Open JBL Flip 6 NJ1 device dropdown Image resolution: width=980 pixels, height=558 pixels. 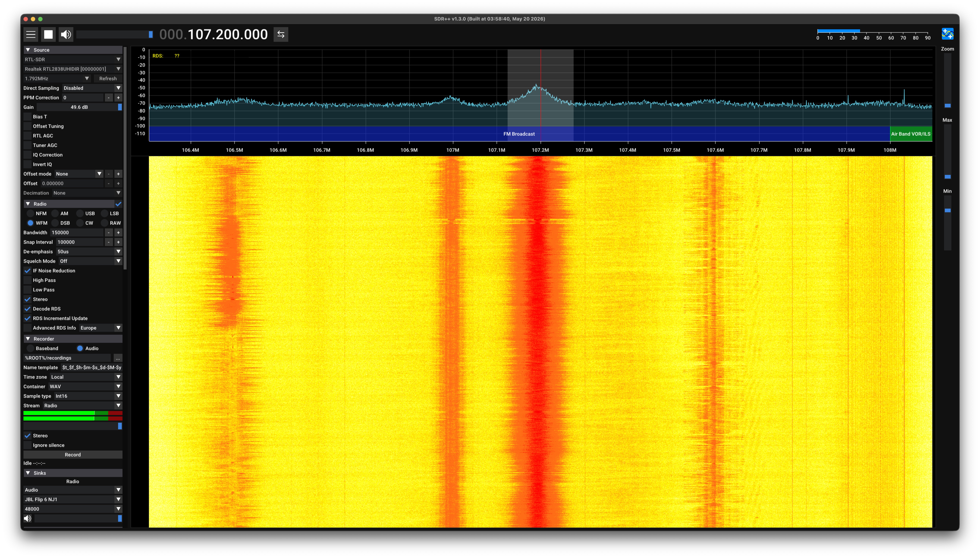(x=73, y=500)
